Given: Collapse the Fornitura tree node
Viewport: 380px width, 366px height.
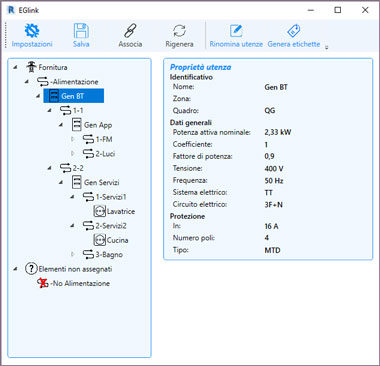Looking at the screenshot, I should (15, 67).
